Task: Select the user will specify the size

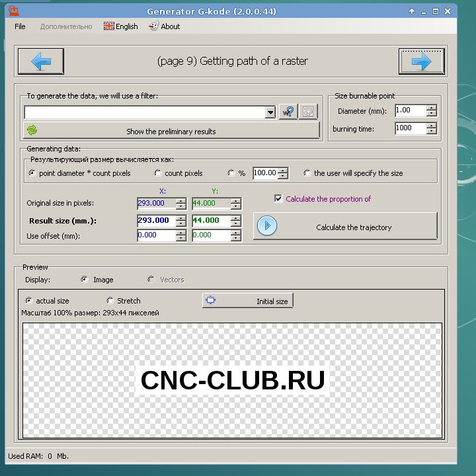Action: [x=353, y=173]
